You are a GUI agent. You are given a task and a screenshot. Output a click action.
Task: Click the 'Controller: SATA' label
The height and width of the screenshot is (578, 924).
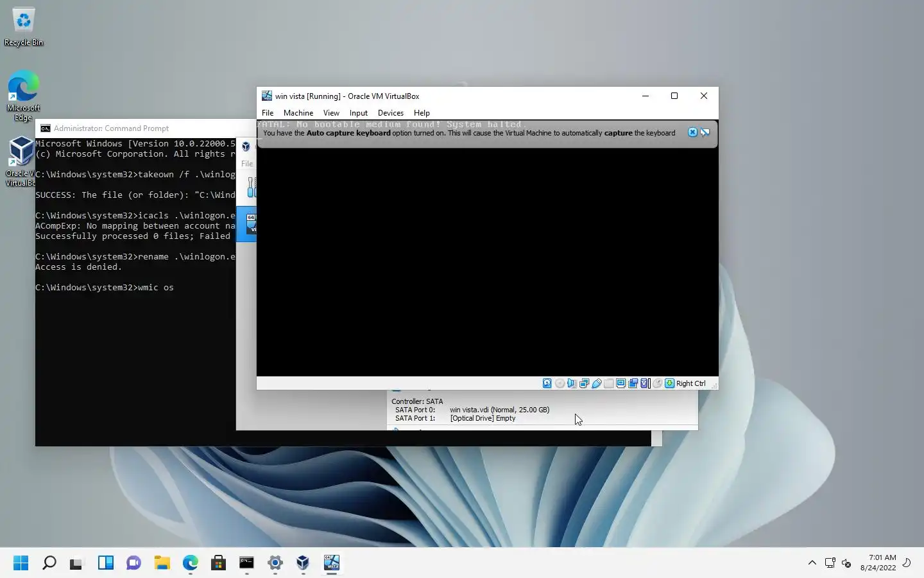point(417,401)
